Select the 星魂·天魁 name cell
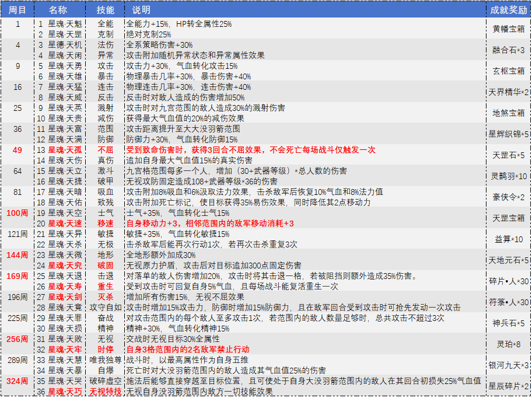The width and height of the screenshot is (532, 398). pyautogui.click(x=65, y=24)
